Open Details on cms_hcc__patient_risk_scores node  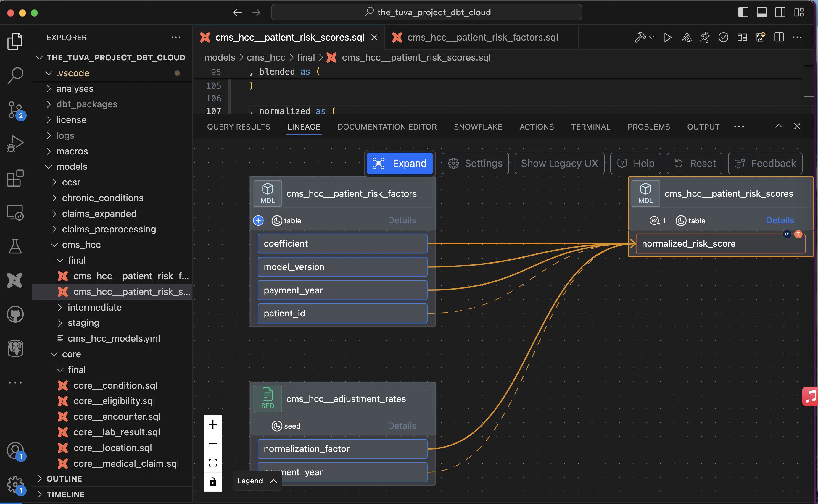point(780,220)
